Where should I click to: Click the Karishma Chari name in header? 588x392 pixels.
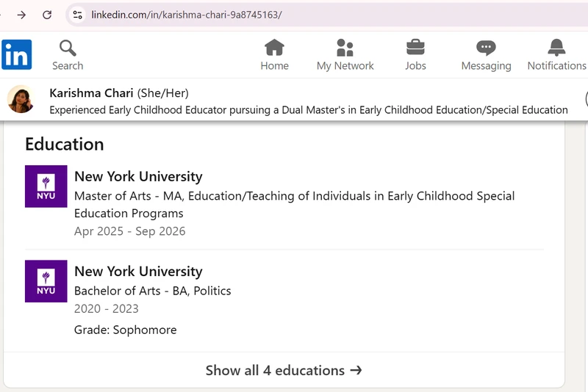91,93
